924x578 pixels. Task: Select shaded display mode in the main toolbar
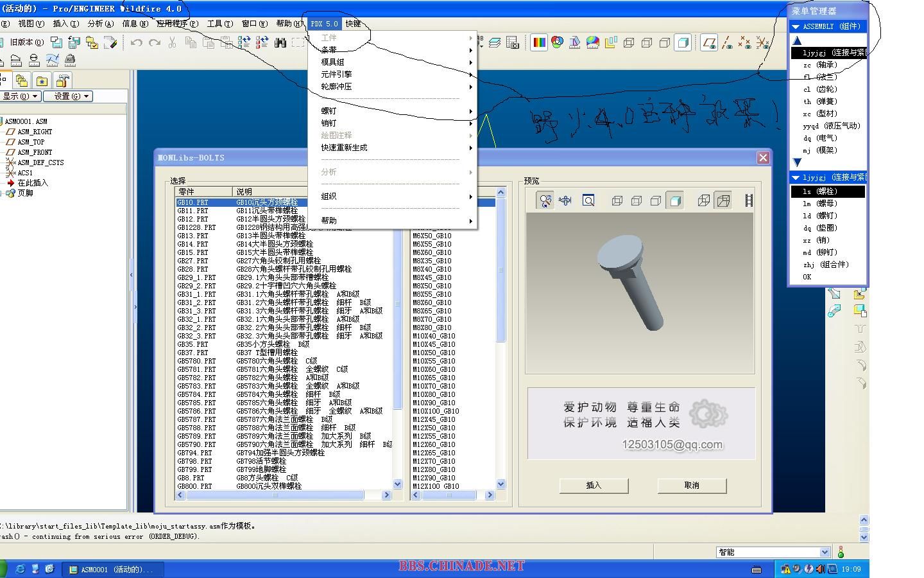click(683, 43)
